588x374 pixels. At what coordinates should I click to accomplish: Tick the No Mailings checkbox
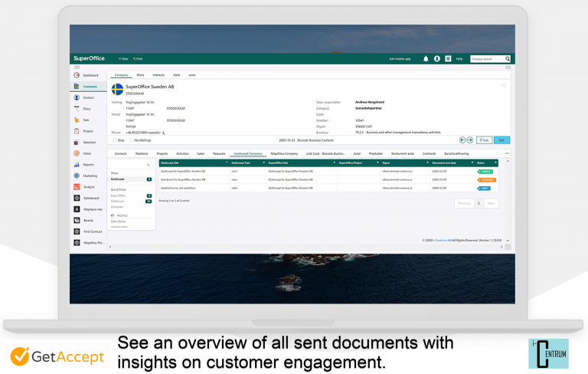[131, 140]
